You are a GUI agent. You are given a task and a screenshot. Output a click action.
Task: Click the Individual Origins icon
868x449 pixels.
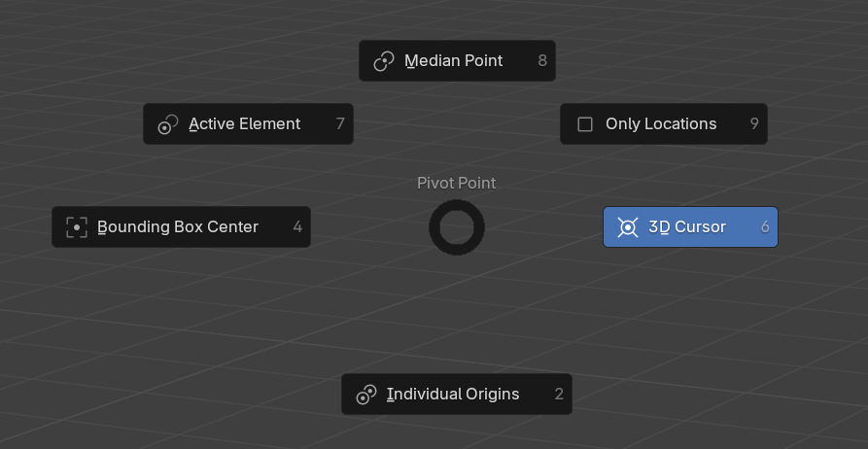pyautogui.click(x=366, y=395)
